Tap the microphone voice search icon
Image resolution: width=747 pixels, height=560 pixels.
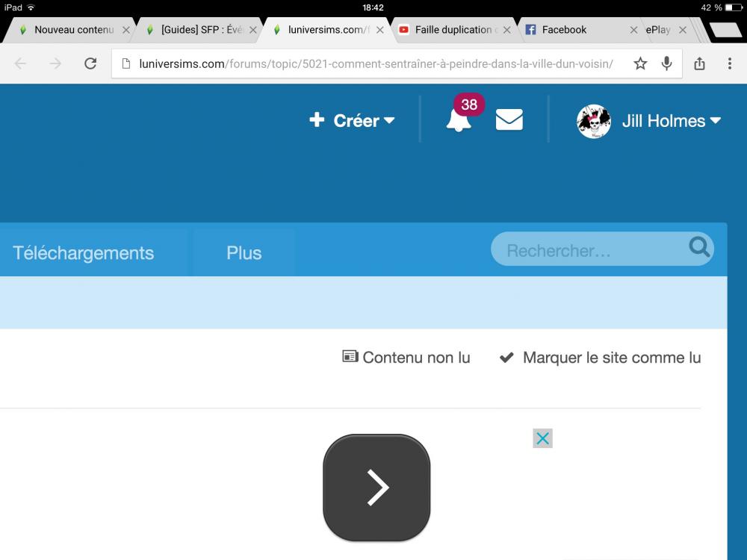(666, 63)
